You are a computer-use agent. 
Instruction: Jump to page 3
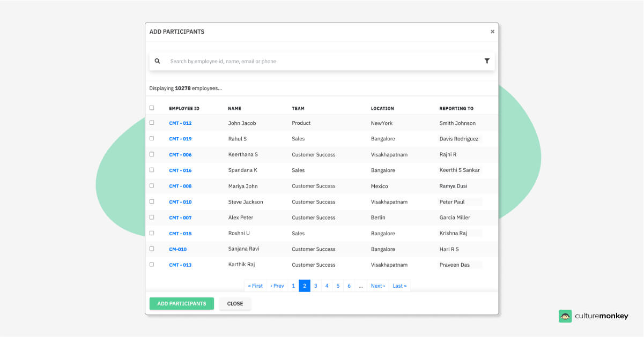pyautogui.click(x=316, y=286)
